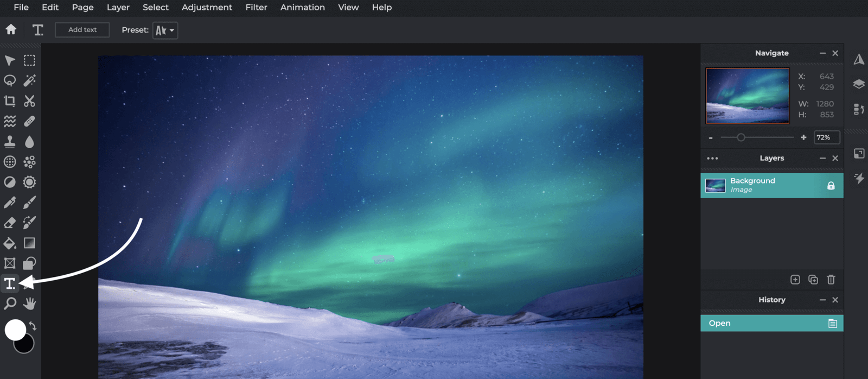Select the Brush draw tool
The height and width of the screenshot is (379, 868).
click(x=29, y=203)
